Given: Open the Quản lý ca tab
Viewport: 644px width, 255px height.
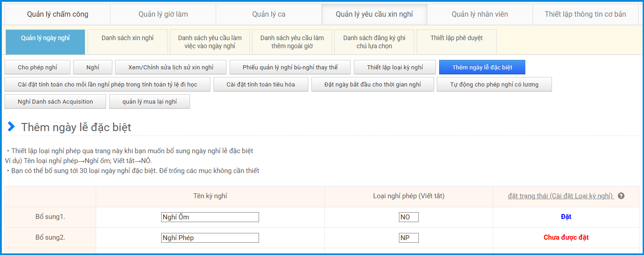Looking at the screenshot, I should [x=269, y=14].
